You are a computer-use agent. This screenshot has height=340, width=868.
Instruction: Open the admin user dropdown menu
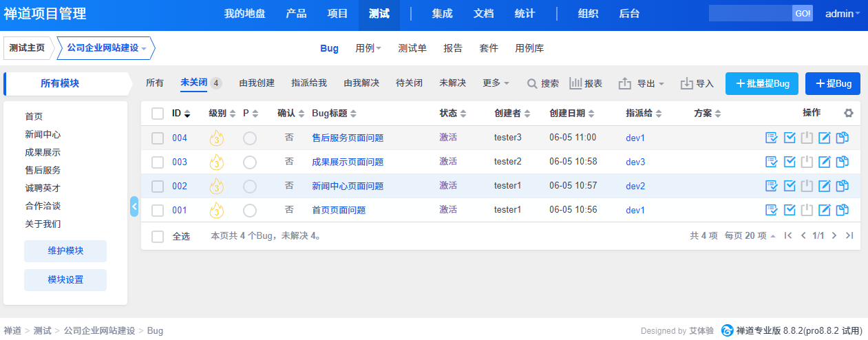pyautogui.click(x=843, y=14)
